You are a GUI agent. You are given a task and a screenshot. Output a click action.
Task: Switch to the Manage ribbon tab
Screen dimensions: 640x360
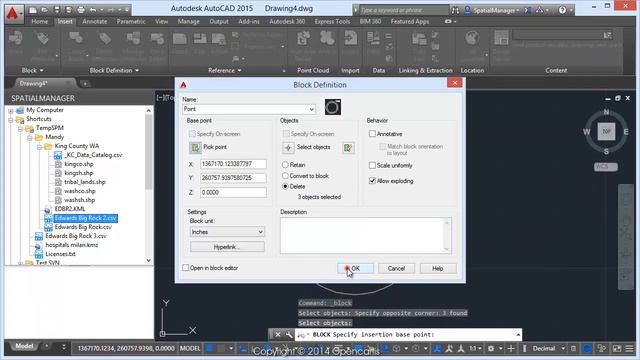tap(189, 22)
